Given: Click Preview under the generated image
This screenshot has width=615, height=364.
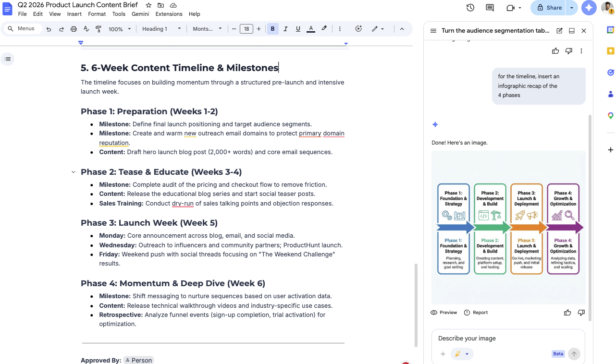Looking at the screenshot, I should pos(443,313).
